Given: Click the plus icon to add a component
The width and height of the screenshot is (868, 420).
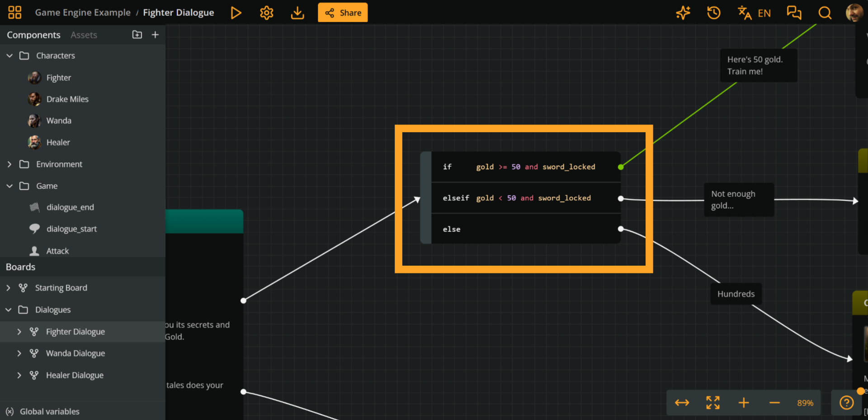Looking at the screenshot, I should coord(155,35).
